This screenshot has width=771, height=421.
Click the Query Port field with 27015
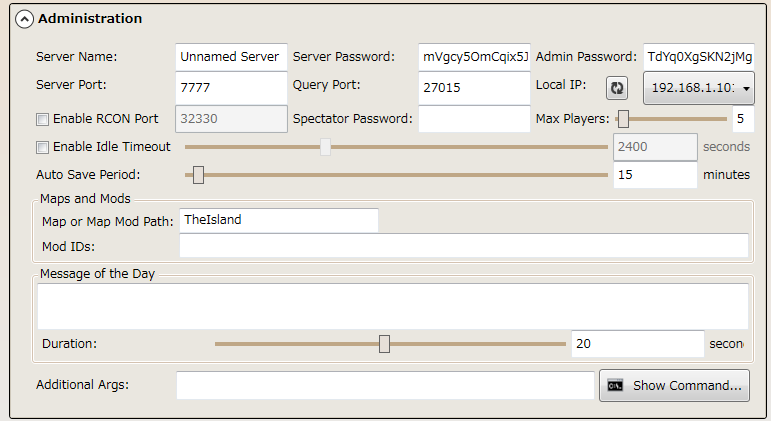[474, 88]
